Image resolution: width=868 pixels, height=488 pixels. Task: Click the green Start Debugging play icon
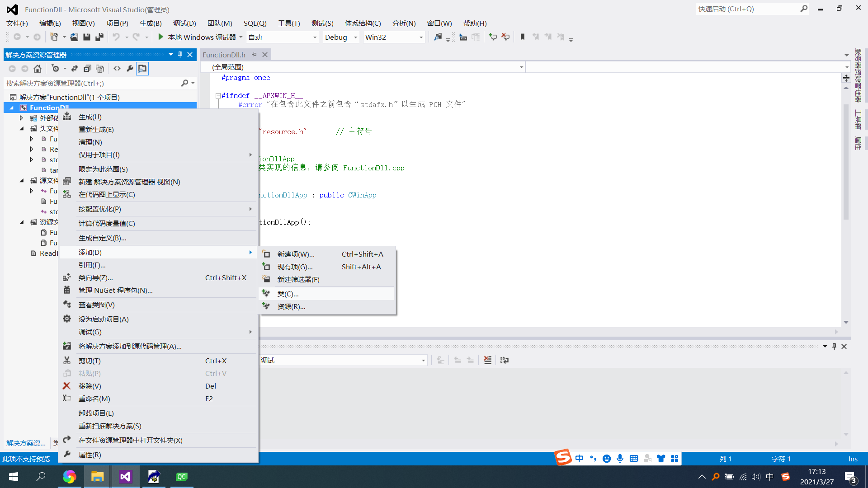160,37
